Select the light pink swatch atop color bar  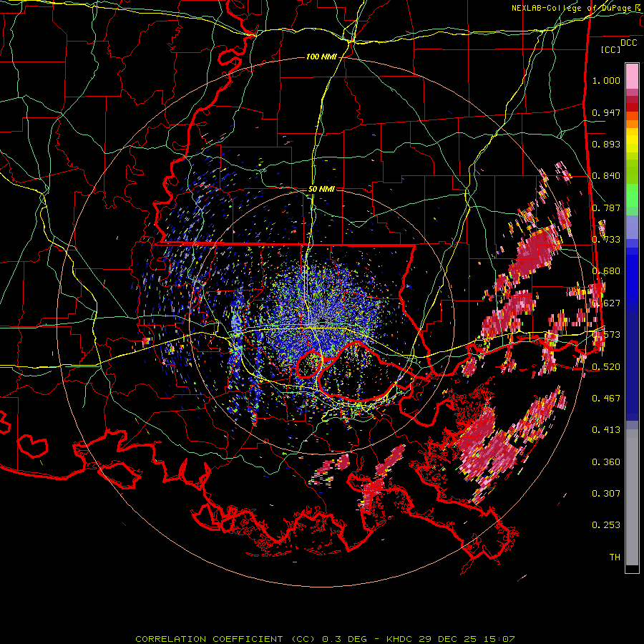click(632, 76)
